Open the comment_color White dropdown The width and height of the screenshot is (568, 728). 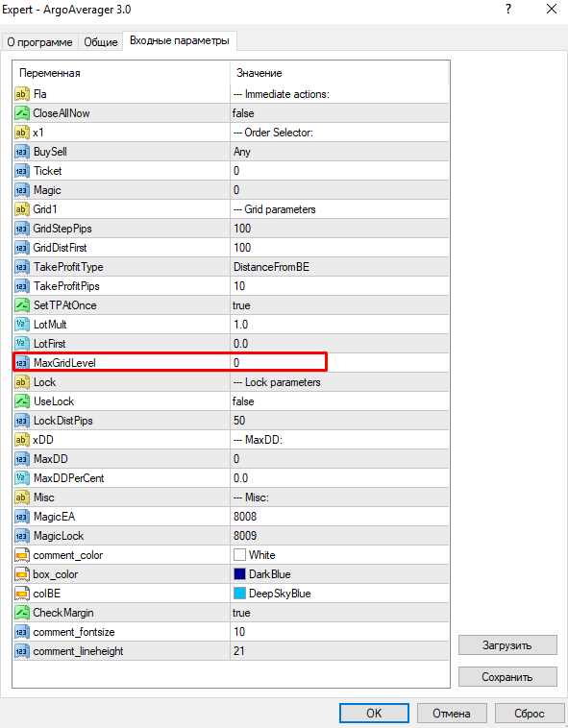[339, 555]
